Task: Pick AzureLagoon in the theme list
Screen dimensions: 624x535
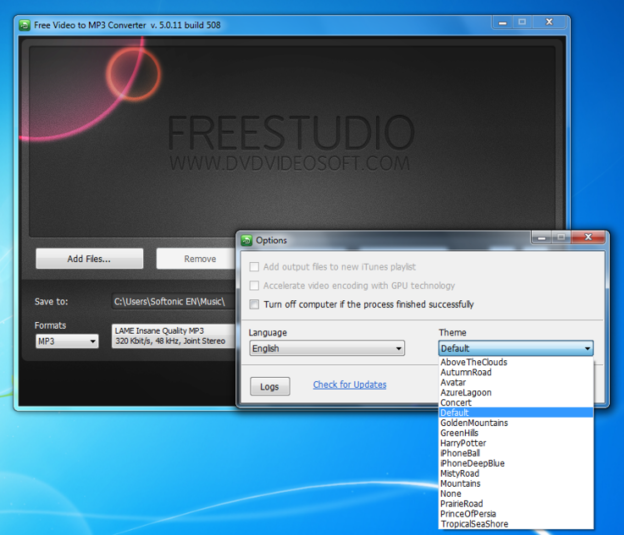Action: tap(516, 392)
